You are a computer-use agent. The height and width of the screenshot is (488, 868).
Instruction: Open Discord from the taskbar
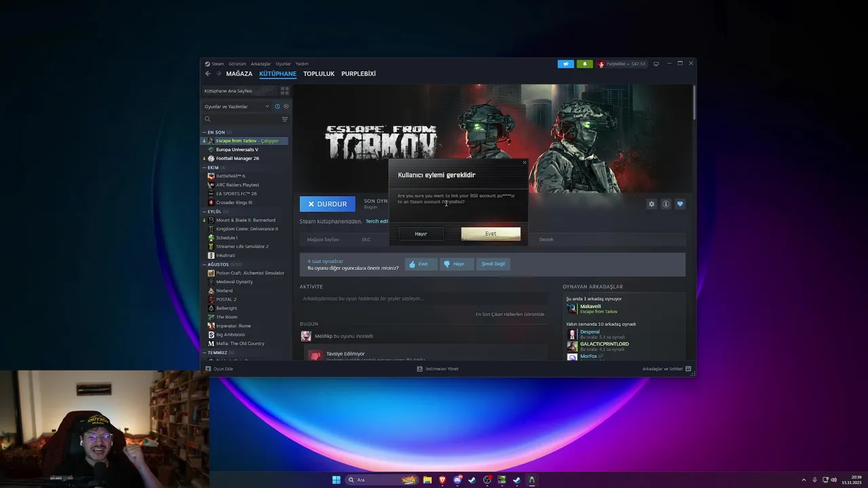[457, 480]
